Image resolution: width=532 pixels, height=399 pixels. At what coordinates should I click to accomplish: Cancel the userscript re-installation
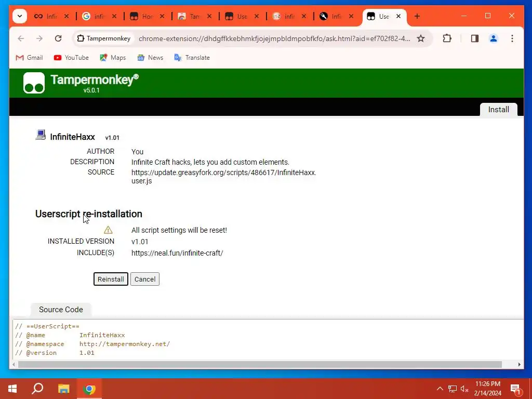point(145,279)
